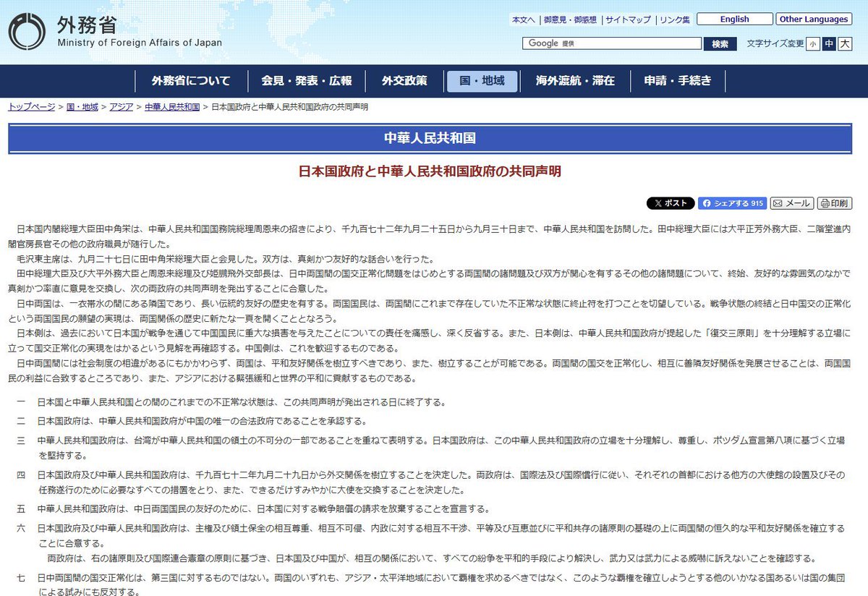Click the Ministry of Foreign Affairs logo
Screen dimensions: 868x596
pos(115,33)
